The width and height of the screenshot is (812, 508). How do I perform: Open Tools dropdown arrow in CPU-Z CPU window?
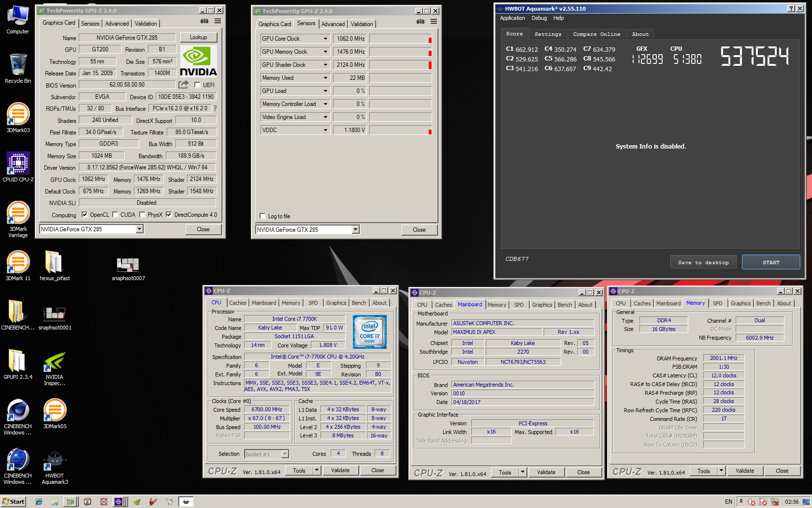pyautogui.click(x=317, y=470)
